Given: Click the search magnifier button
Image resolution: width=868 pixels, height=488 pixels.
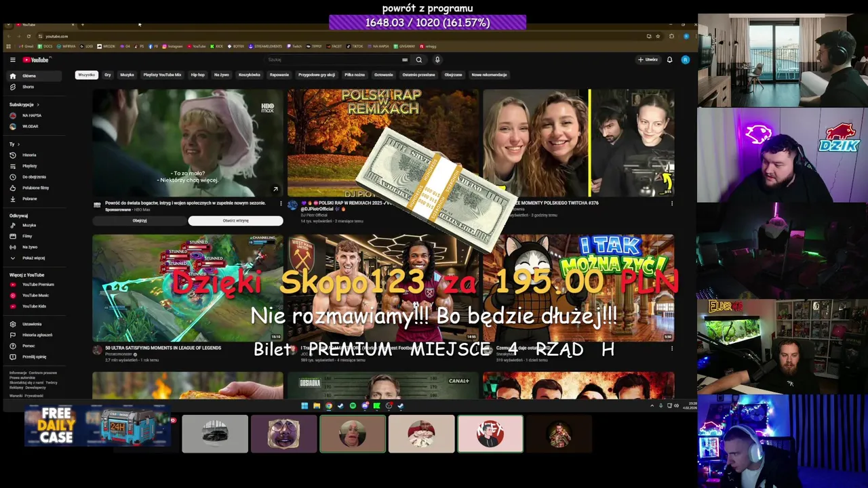Looking at the screenshot, I should [418, 60].
